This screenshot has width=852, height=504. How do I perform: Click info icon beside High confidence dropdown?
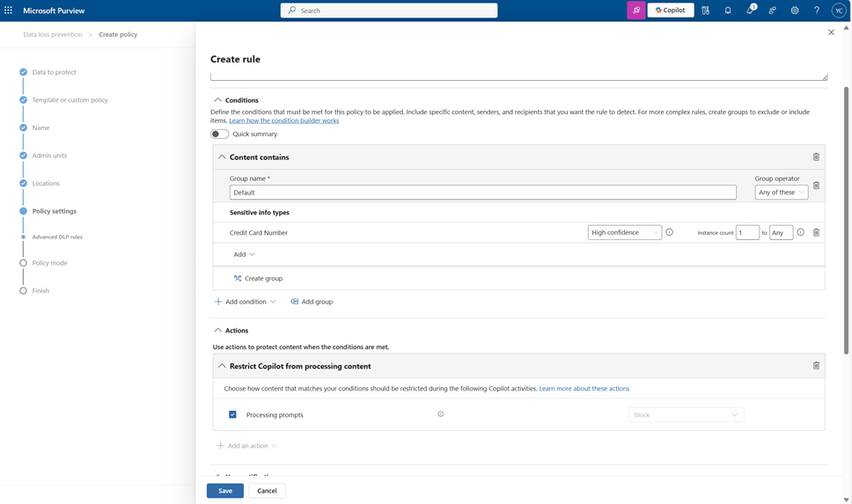coord(669,233)
